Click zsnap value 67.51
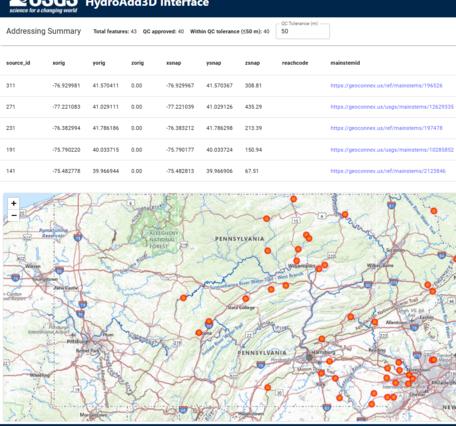 click(x=252, y=171)
